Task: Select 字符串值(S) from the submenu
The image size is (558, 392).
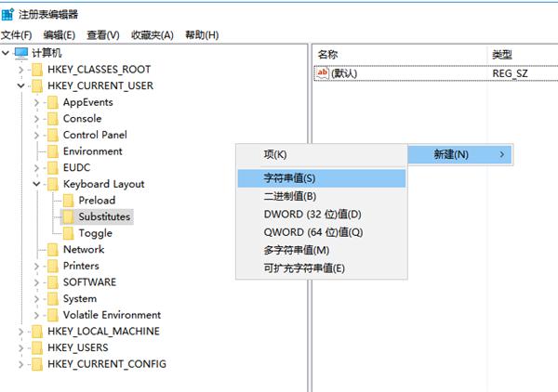Action: [322, 178]
